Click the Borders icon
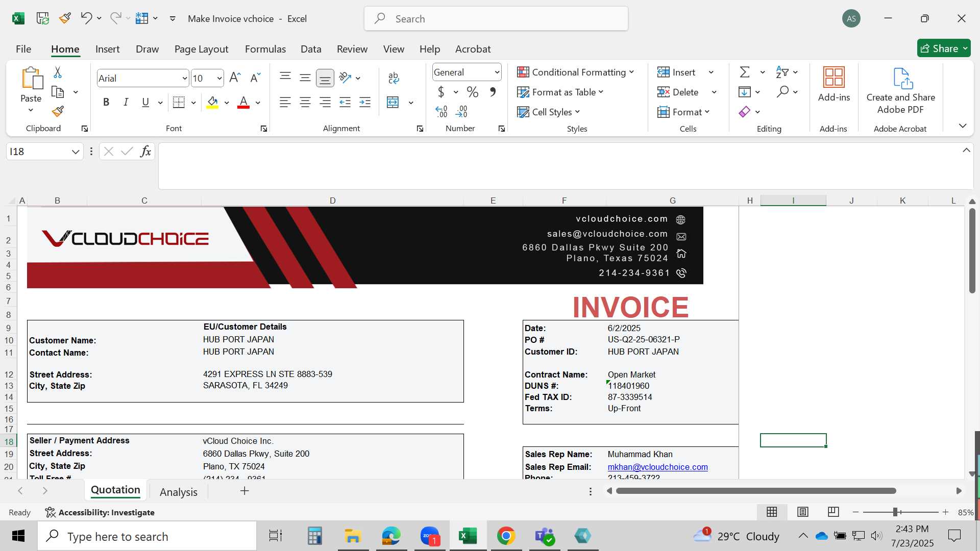This screenshot has height=551, width=980. [x=179, y=102]
